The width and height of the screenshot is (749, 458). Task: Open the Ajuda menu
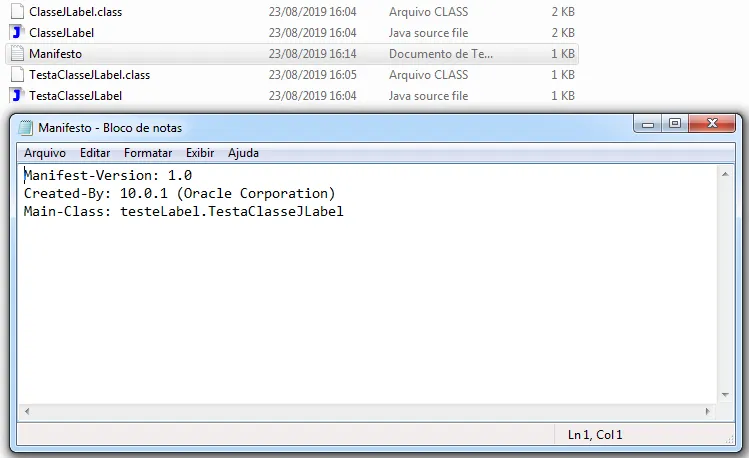(243, 153)
